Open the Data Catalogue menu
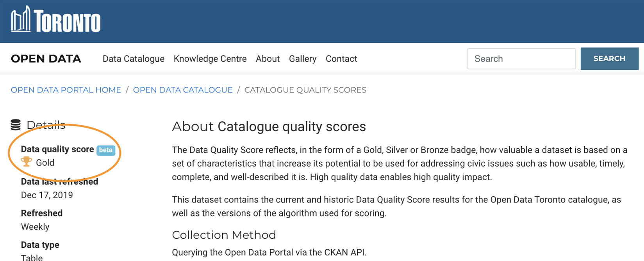 point(134,59)
